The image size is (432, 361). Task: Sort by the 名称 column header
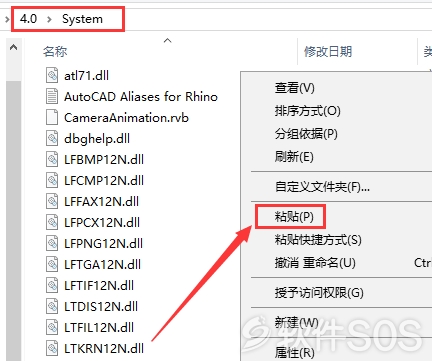tap(55, 51)
